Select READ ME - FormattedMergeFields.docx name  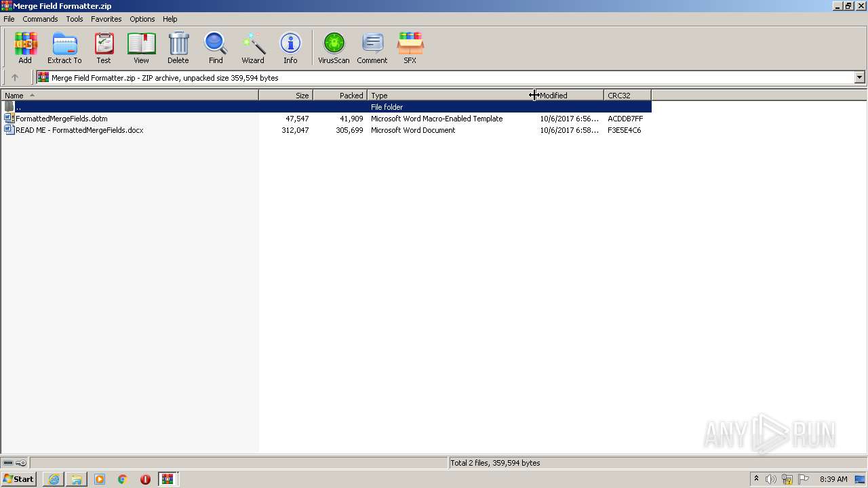coord(79,130)
